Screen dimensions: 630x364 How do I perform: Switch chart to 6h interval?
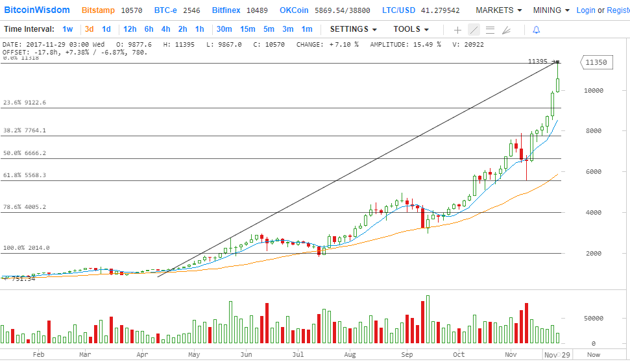click(149, 29)
